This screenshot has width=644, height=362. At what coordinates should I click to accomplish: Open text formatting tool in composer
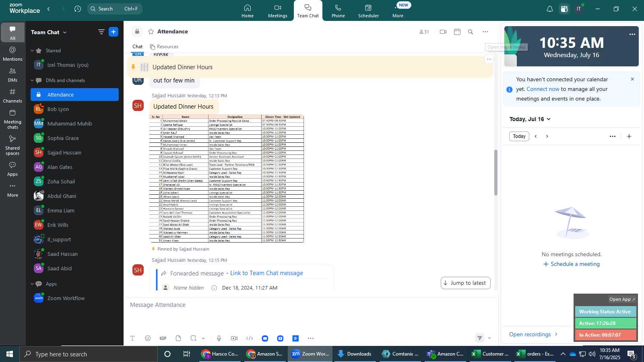coord(132,338)
